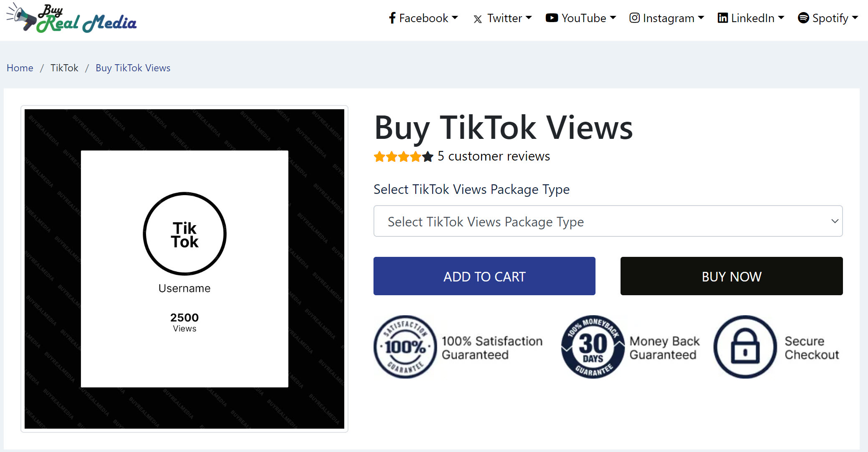Click the Secure Checkout padlock icon

(745, 347)
